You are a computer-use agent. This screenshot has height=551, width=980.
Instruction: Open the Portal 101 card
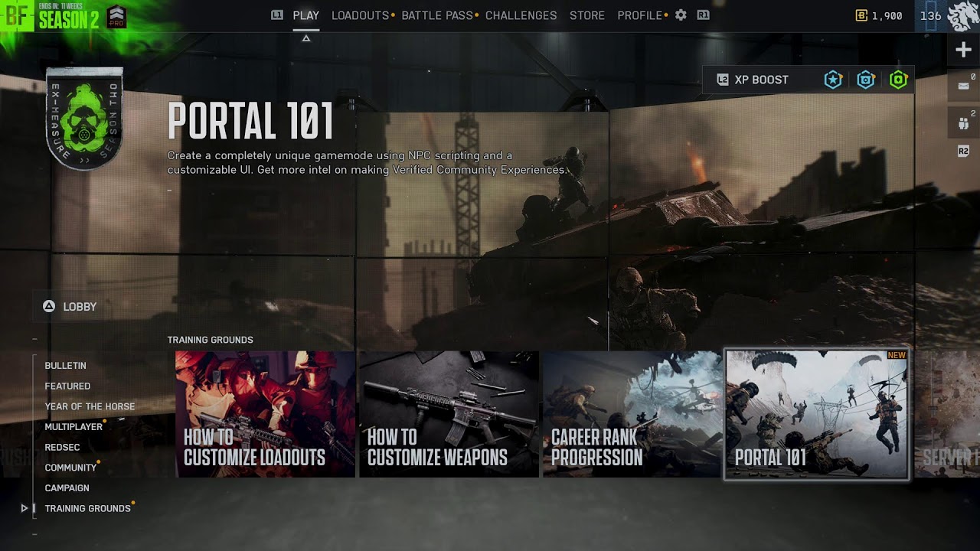coord(817,415)
